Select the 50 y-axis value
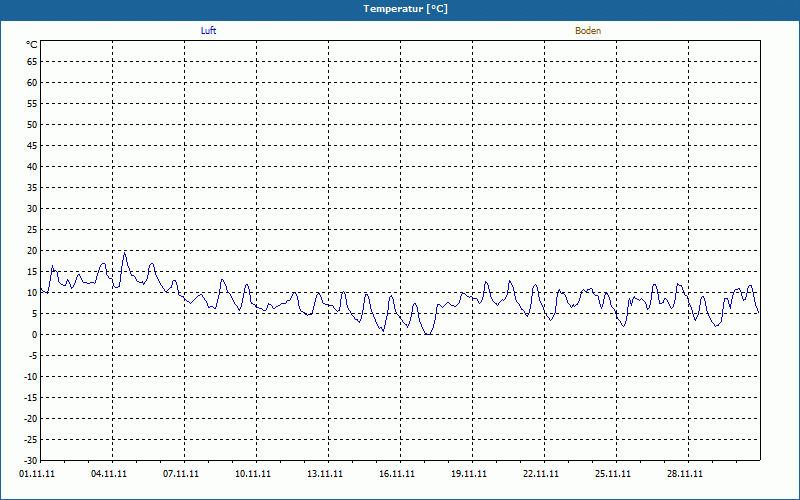 point(32,124)
